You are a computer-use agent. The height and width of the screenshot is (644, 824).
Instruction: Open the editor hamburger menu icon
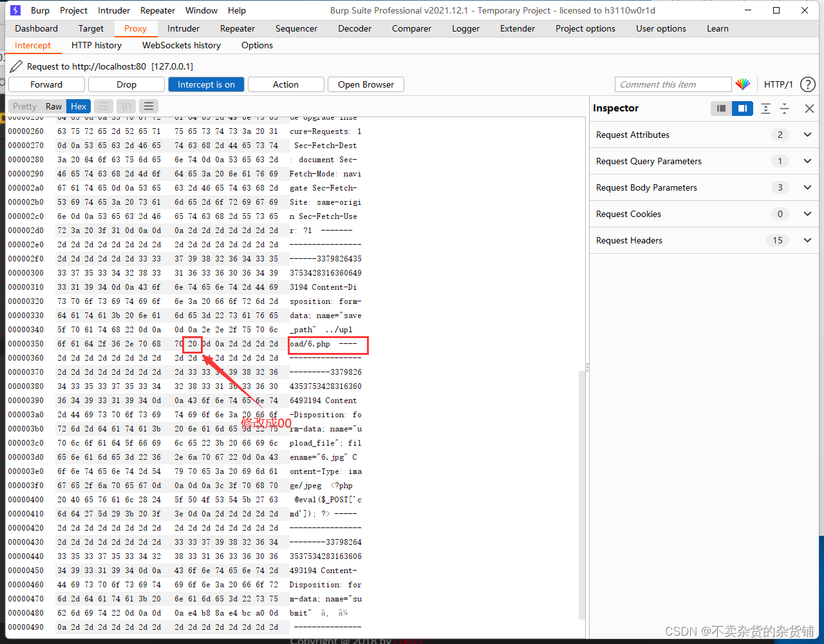click(x=149, y=106)
